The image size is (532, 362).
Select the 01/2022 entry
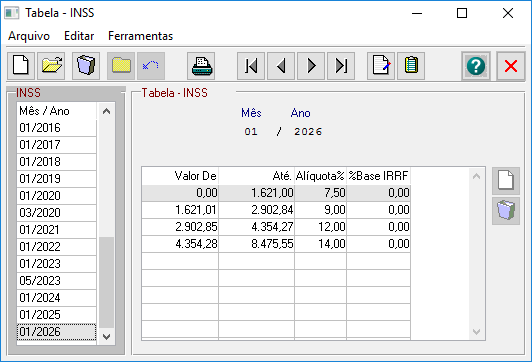point(56,247)
